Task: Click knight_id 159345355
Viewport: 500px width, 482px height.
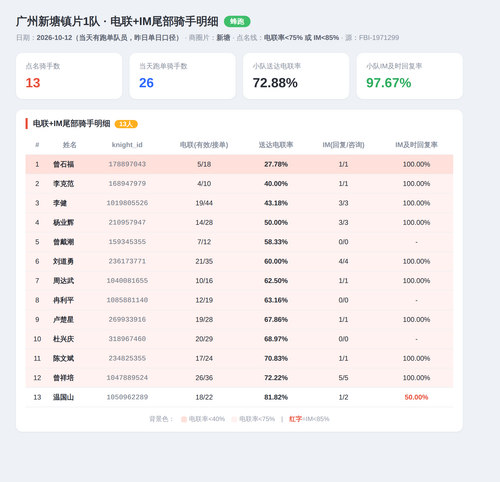Action: [x=127, y=242]
